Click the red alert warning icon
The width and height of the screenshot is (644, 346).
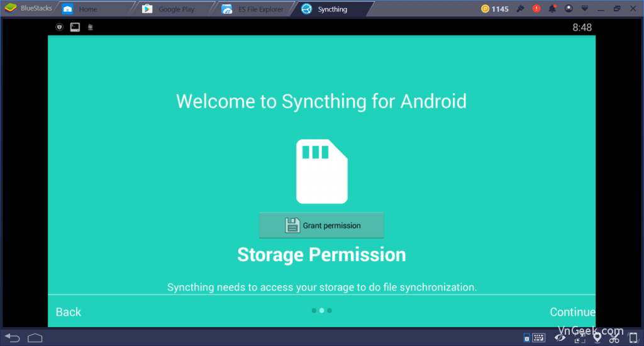[x=536, y=9]
